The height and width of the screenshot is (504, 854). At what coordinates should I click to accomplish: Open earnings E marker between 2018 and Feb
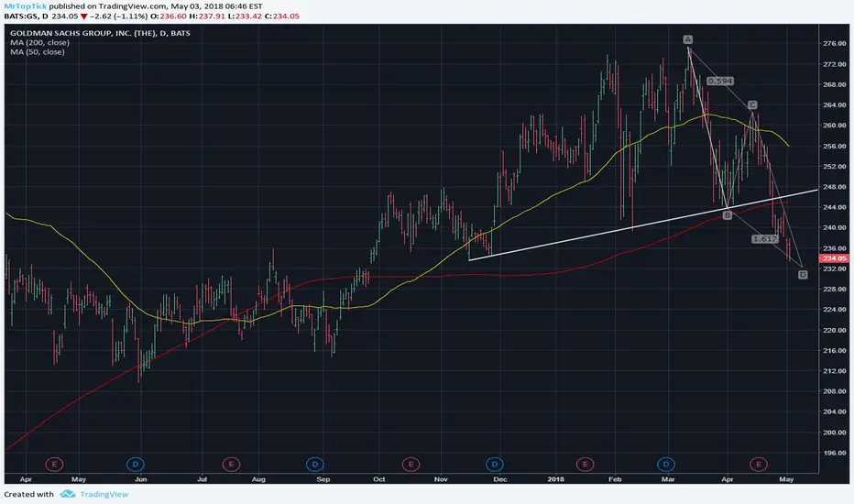coord(585,465)
